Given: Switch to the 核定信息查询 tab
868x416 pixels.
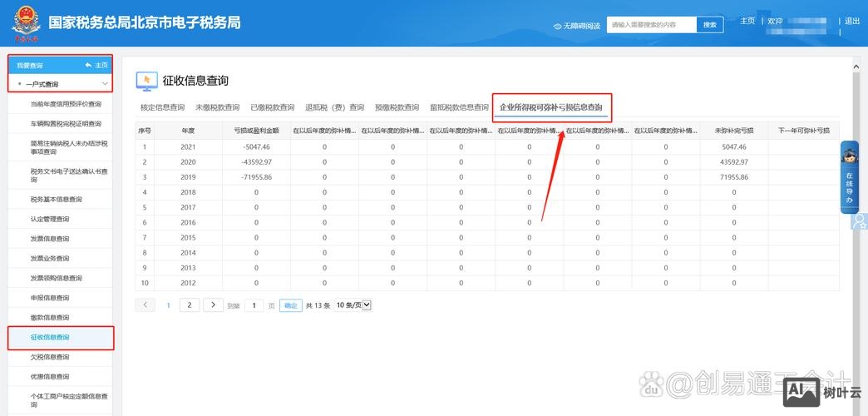Looking at the screenshot, I should tap(162, 107).
